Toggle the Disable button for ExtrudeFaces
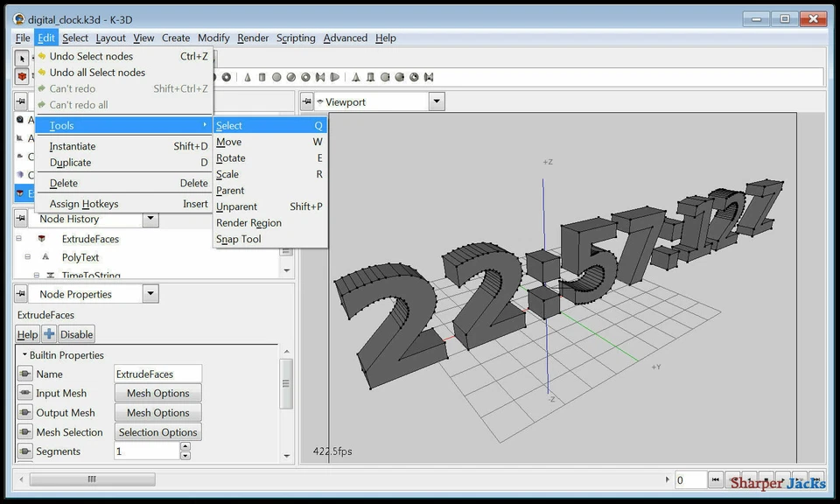Image resolution: width=840 pixels, height=504 pixels. point(75,333)
